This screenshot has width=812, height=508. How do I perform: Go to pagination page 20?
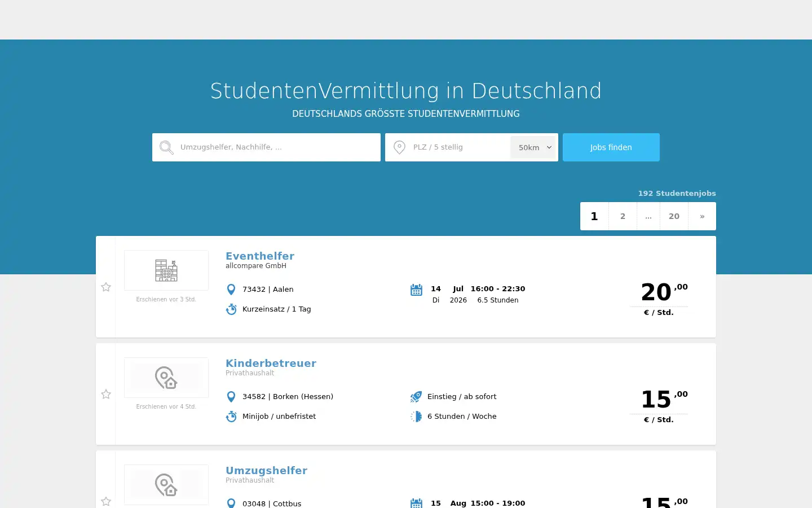pos(674,216)
